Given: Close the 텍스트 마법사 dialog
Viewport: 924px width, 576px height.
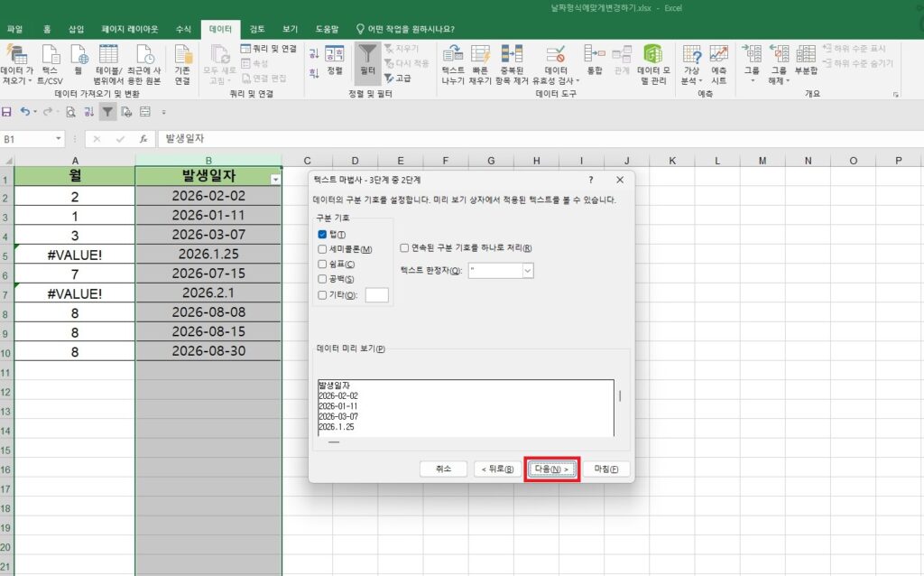Looking at the screenshot, I should tap(620, 180).
